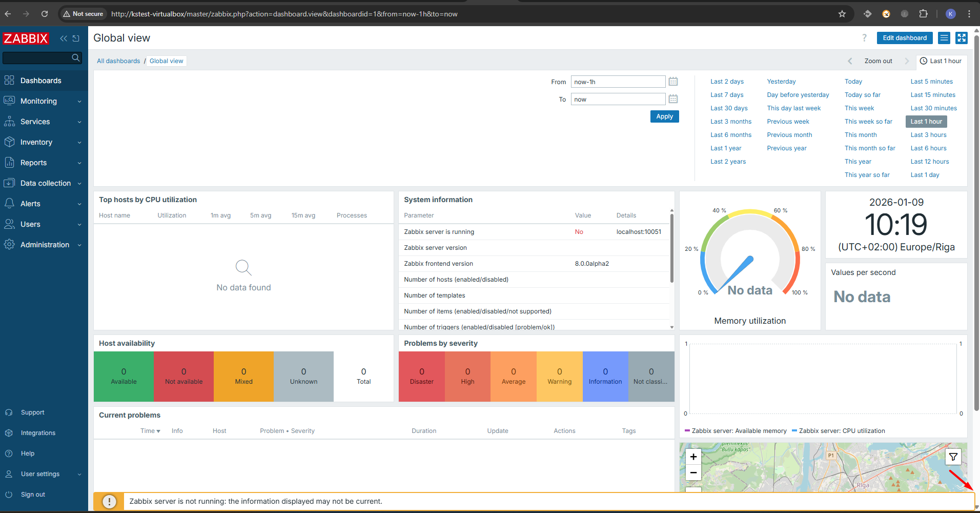Click the map filter icon

[953, 457]
